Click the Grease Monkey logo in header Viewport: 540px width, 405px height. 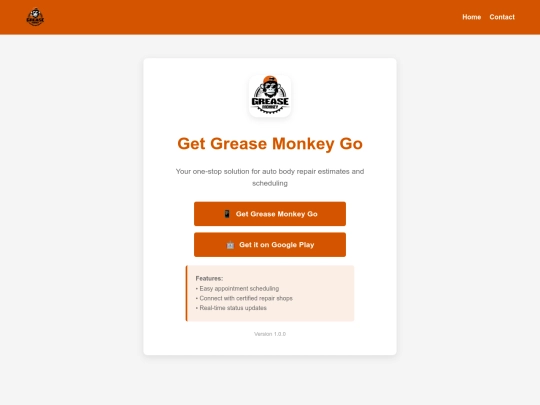click(35, 17)
